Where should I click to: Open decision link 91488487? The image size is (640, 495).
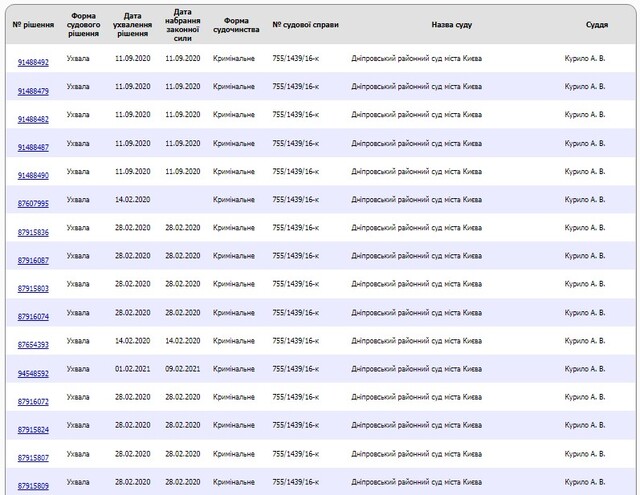point(33,147)
